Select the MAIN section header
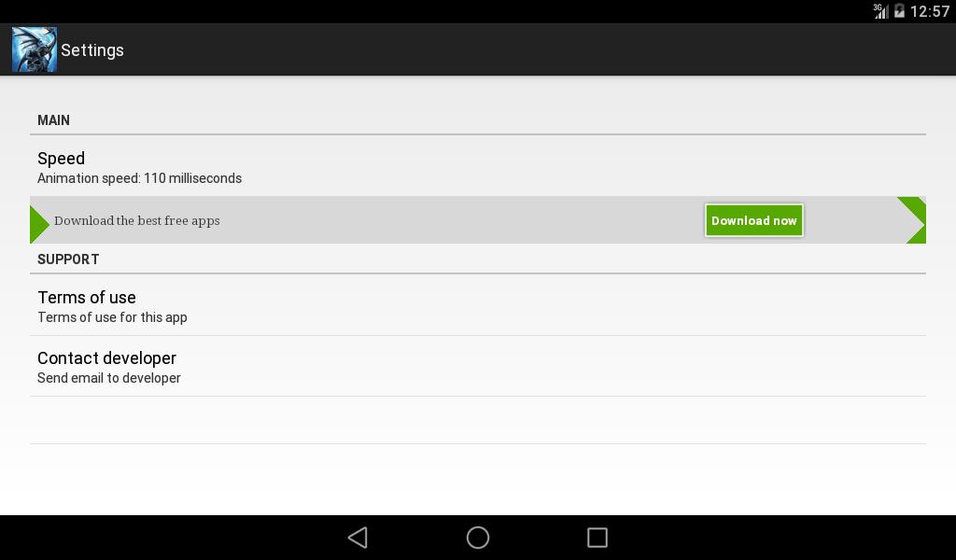 click(x=53, y=120)
